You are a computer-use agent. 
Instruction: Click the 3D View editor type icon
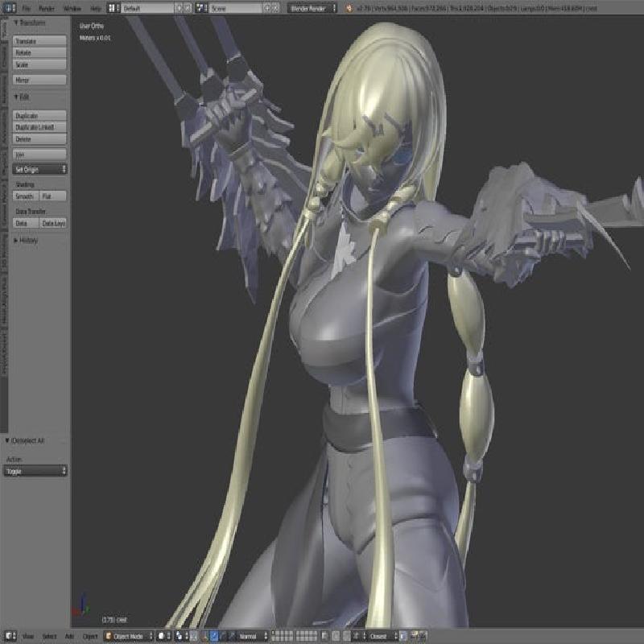tap(10, 636)
